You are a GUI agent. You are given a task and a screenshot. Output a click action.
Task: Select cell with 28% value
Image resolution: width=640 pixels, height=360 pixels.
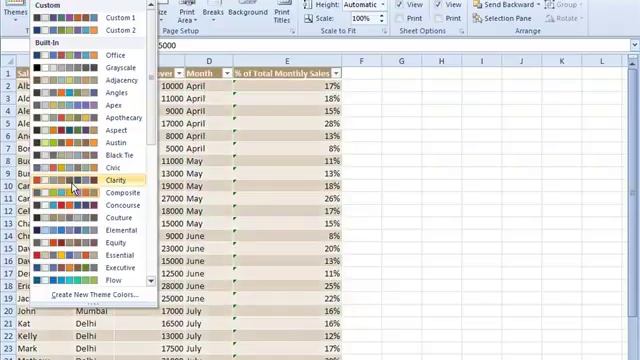(287, 124)
